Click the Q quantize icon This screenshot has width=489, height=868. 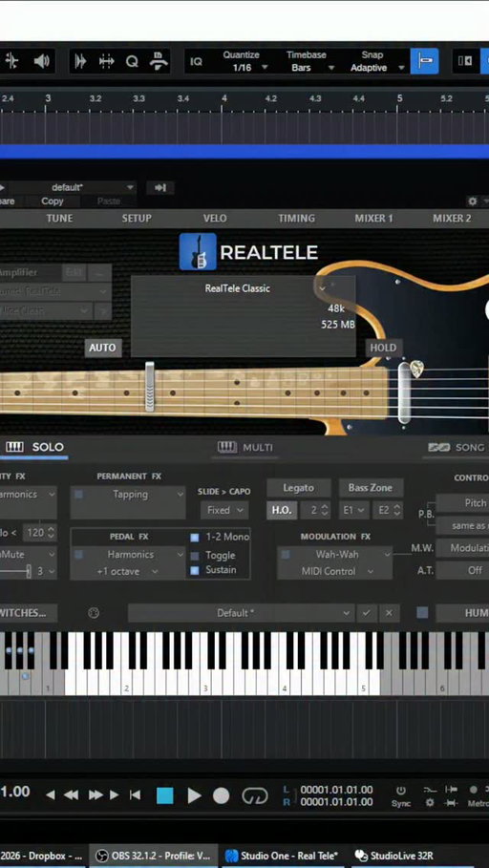[x=132, y=61]
